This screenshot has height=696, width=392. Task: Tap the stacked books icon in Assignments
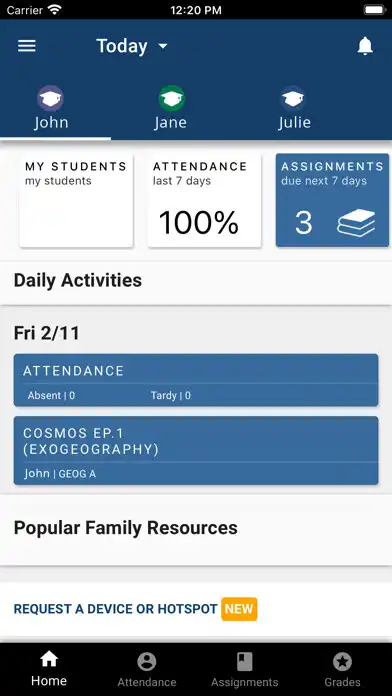click(x=356, y=222)
